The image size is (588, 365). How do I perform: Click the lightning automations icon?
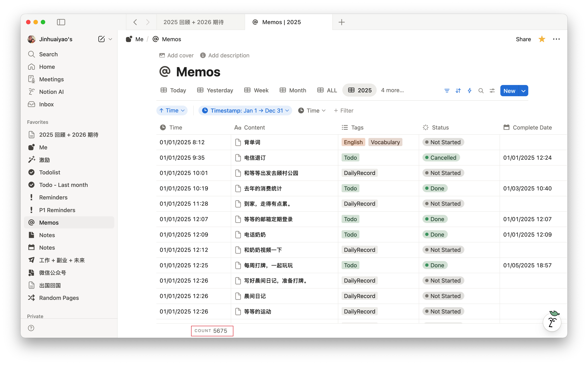(x=469, y=91)
